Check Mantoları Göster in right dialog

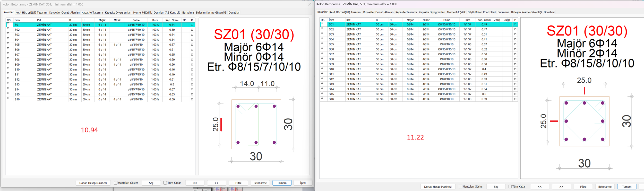pos(460,187)
